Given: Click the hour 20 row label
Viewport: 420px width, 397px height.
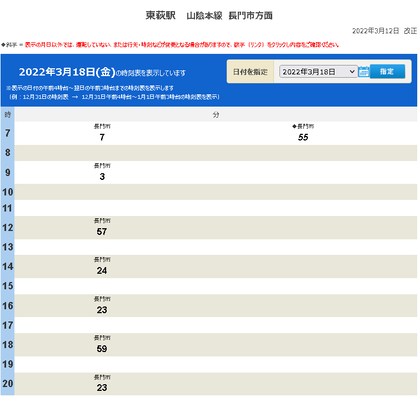Looking at the screenshot, I should [8, 384].
